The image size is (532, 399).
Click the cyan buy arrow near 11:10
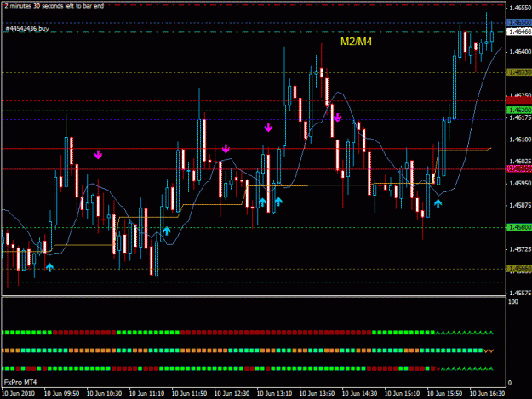click(166, 231)
